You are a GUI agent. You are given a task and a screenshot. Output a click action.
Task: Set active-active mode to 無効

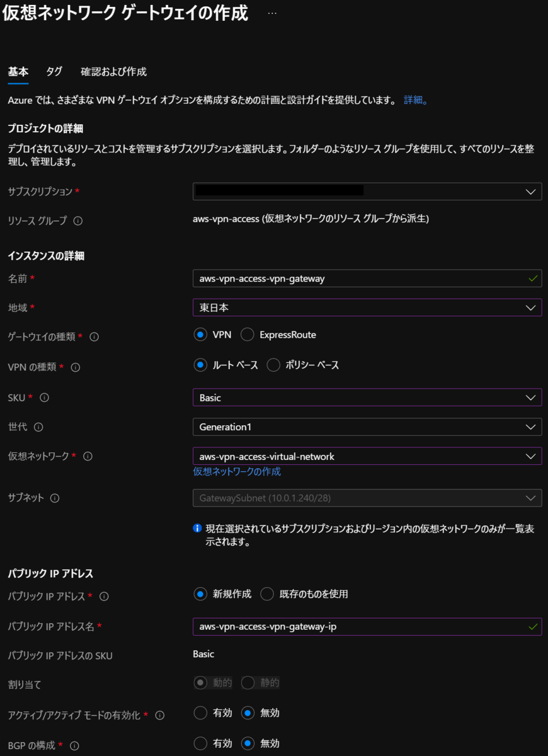coord(248,713)
